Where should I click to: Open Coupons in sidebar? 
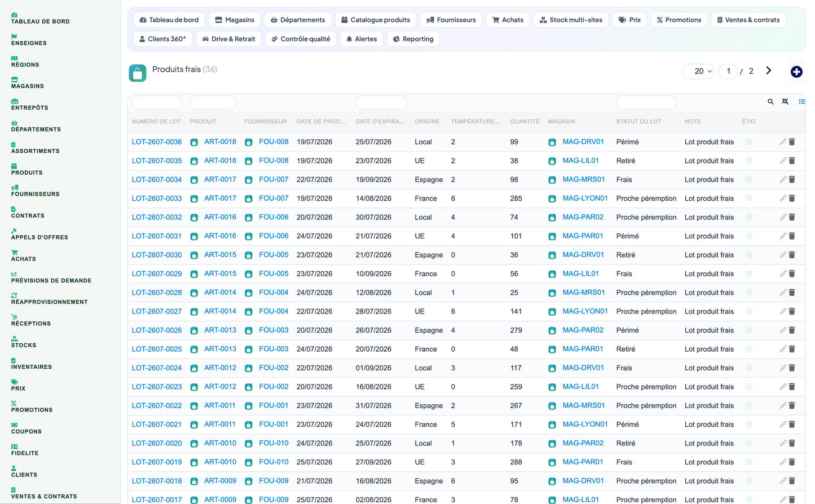(x=27, y=428)
